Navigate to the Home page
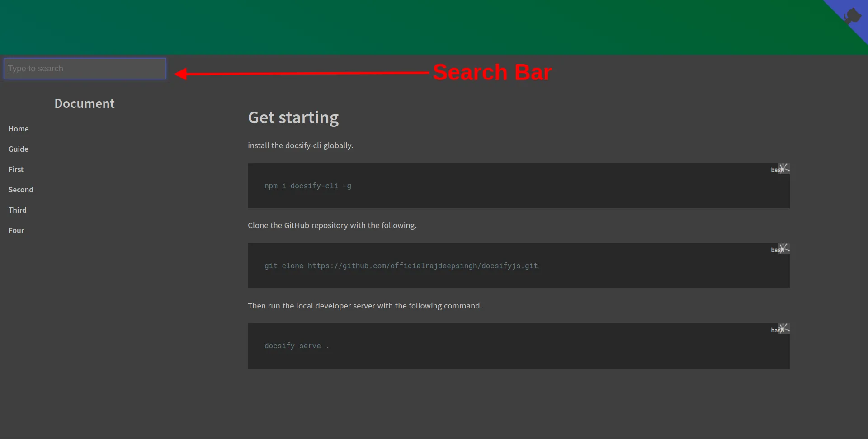The height and width of the screenshot is (439, 868). coord(19,129)
